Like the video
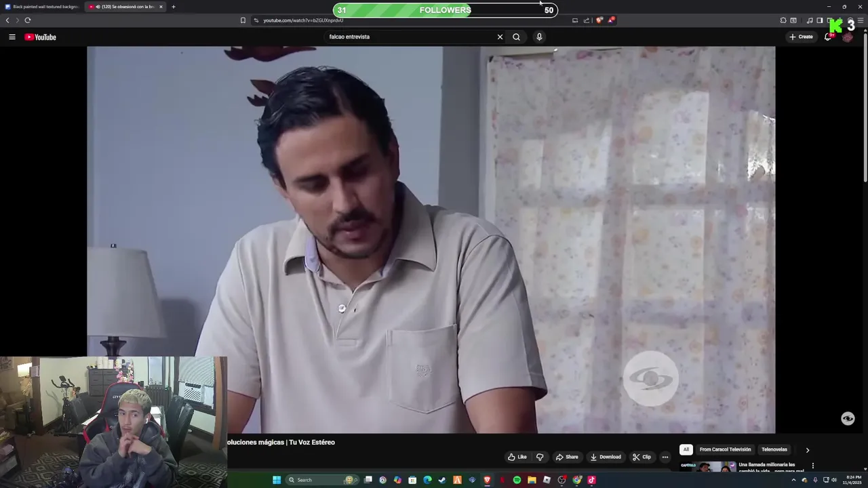 pyautogui.click(x=517, y=457)
